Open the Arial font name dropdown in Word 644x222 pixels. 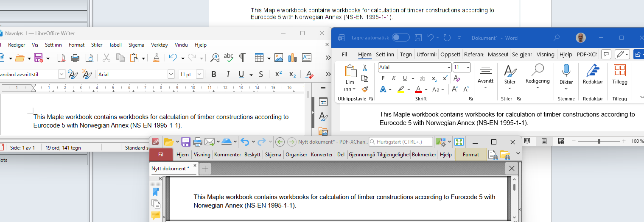click(449, 67)
